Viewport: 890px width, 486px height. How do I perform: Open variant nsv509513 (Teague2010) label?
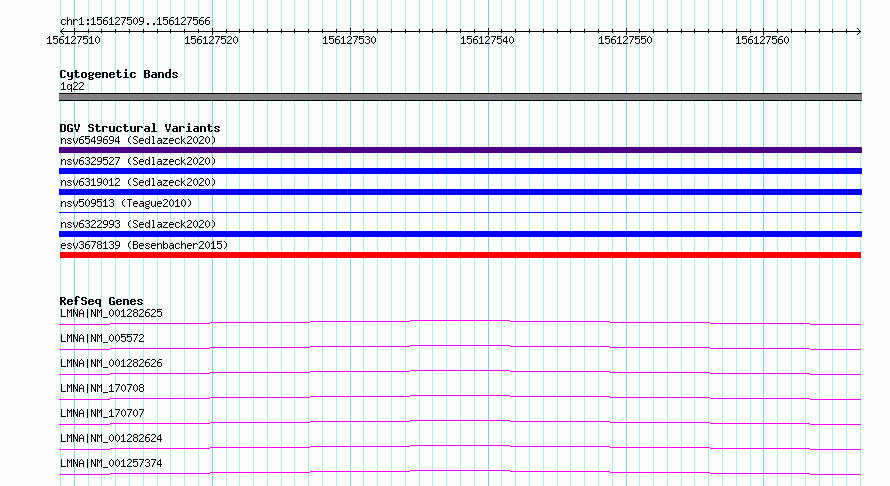126,203
